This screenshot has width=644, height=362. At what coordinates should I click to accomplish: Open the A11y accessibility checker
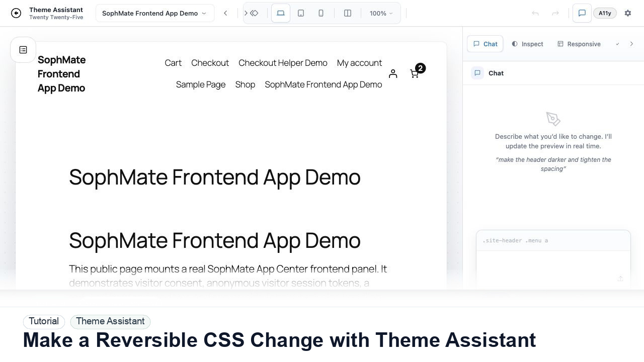tap(605, 13)
